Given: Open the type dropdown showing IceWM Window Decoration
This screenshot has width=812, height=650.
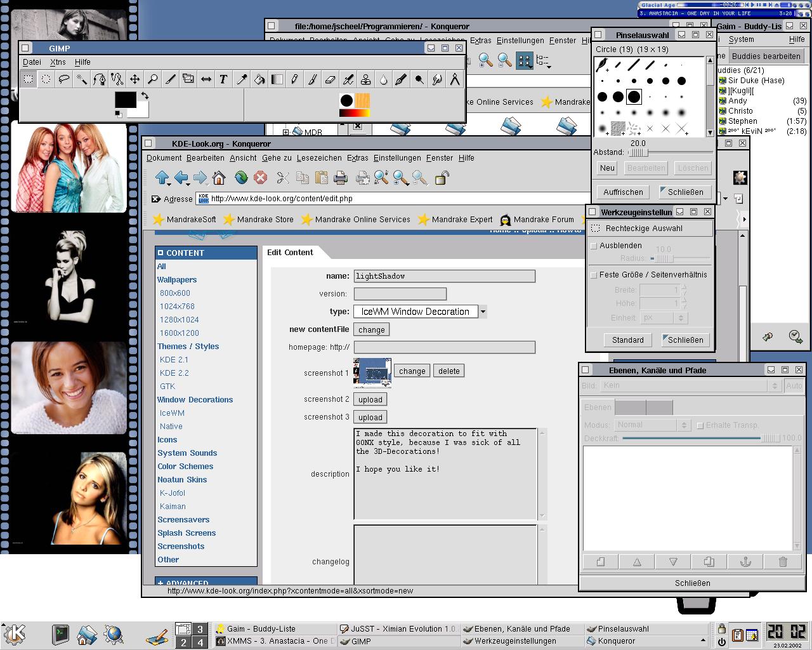Looking at the screenshot, I should [x=420, y=312].
